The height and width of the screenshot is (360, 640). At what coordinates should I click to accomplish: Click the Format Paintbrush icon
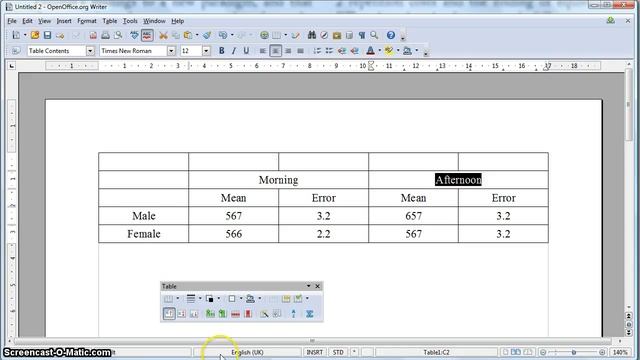coord(207,36)
